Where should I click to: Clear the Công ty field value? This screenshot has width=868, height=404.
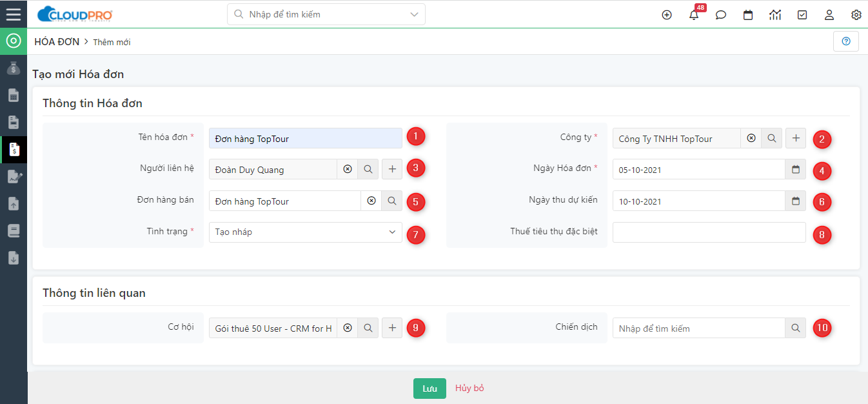point(751,138)
